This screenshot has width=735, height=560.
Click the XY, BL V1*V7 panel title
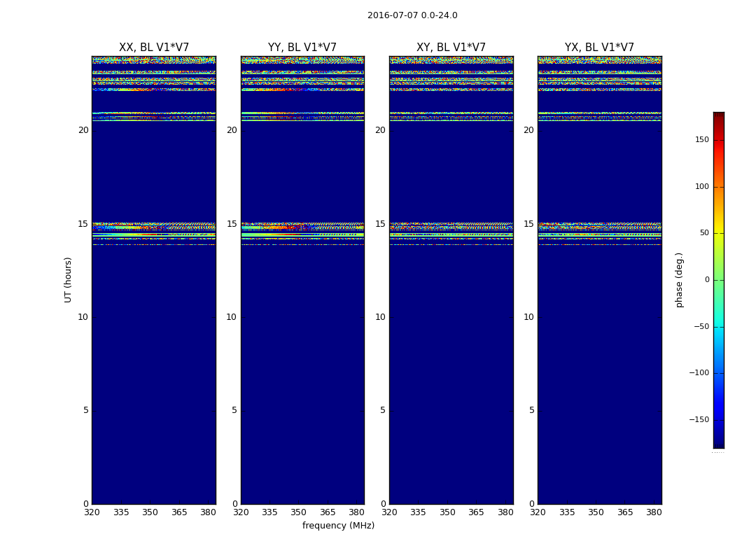pos(451,48)
